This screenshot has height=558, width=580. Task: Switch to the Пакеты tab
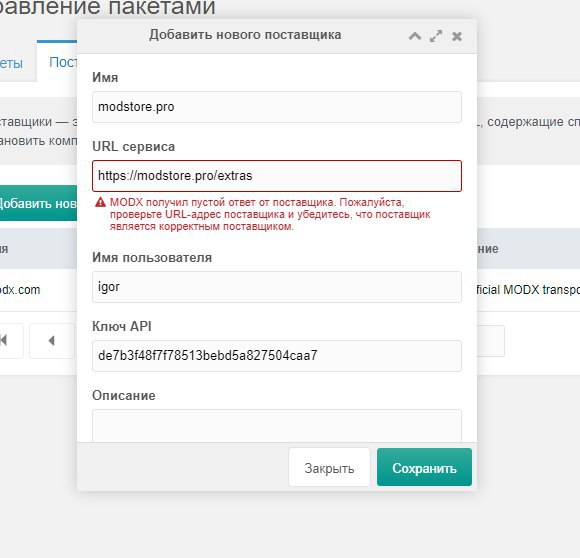point(11,63)
